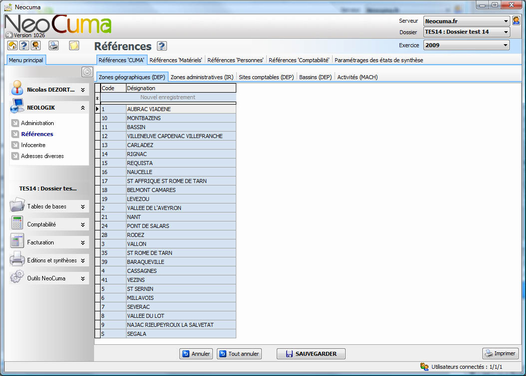Image resolution: width=526 pixels, height=376 pixels.
Task: Click the Outils NeoCuma gears icon
Action: pos(17,277)
